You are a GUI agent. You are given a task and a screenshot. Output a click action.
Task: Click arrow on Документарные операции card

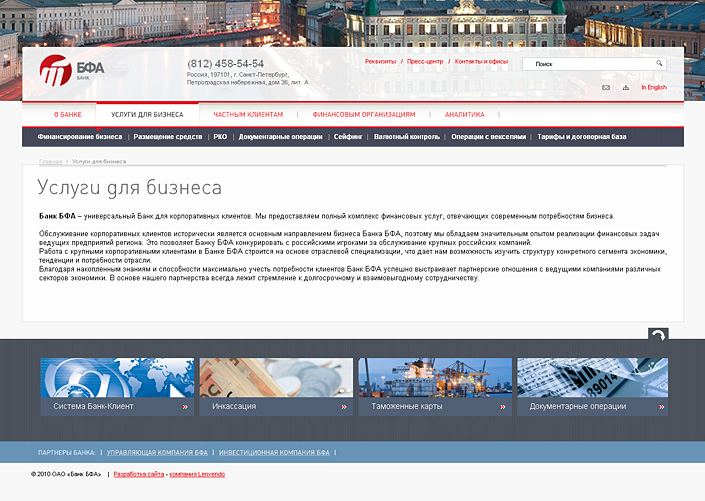[x=661, y=407]
